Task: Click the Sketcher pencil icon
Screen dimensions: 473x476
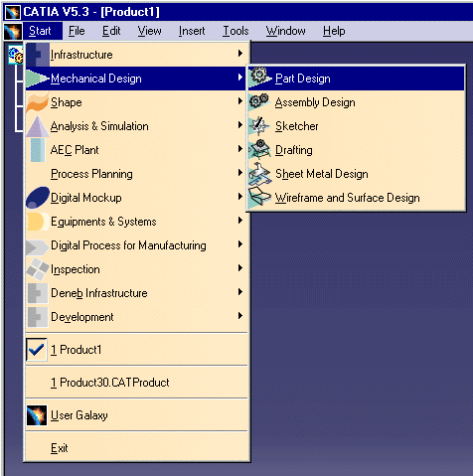Action: 259,126
